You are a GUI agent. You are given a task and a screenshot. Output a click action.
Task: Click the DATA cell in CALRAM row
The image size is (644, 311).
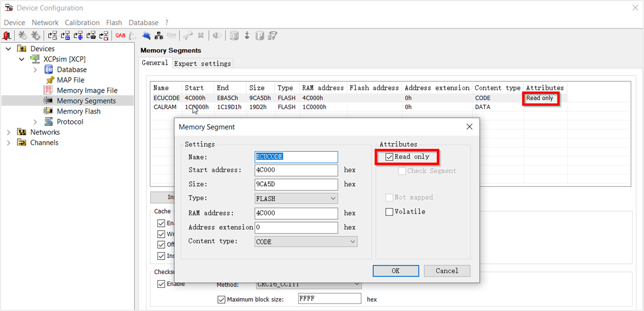tap(483, 107)
